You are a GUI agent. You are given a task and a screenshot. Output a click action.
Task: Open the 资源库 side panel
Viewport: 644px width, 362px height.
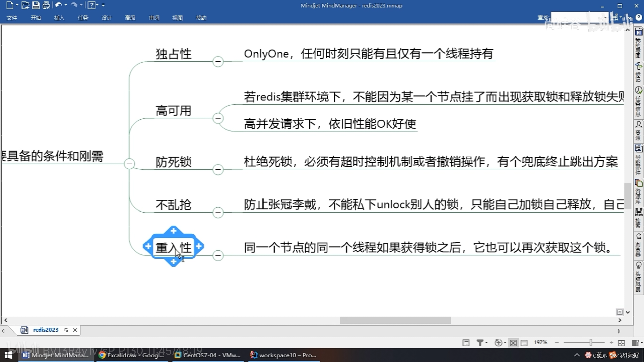(x=639, y=192)
